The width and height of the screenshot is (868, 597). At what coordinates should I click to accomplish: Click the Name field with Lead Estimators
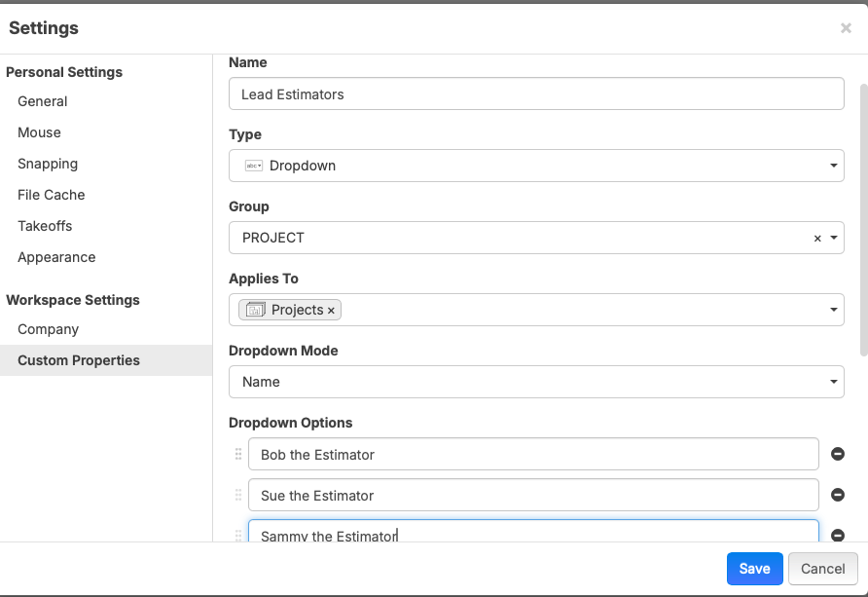pos(535,94)
